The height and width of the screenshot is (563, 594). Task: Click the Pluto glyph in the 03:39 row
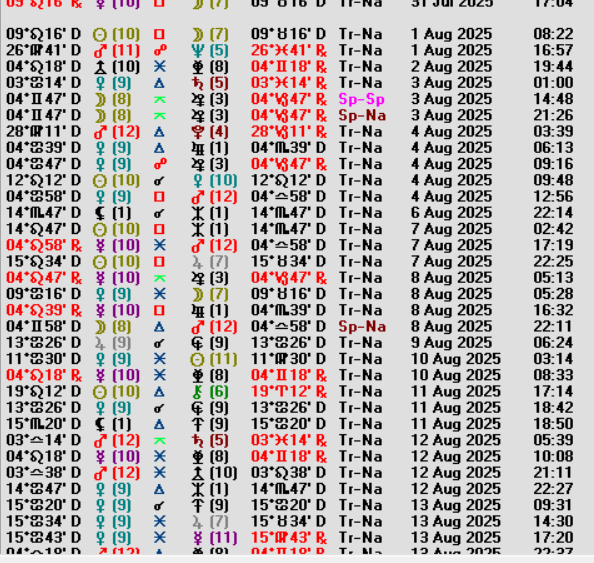198,132
